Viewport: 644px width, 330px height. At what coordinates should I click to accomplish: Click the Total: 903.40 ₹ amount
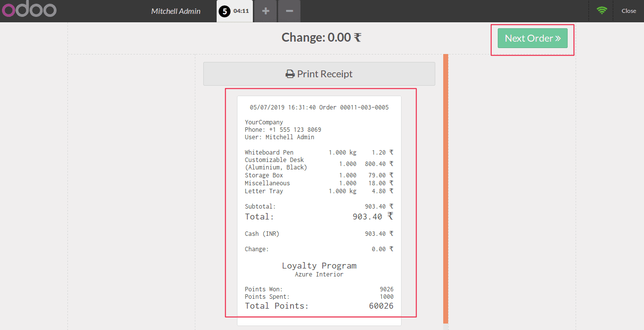(x=373, y=217)
